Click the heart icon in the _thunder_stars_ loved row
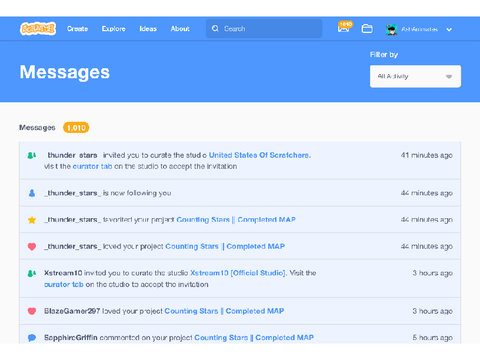Image resolution: width=480 pixels, height=360 pixels. pos(32,247)
